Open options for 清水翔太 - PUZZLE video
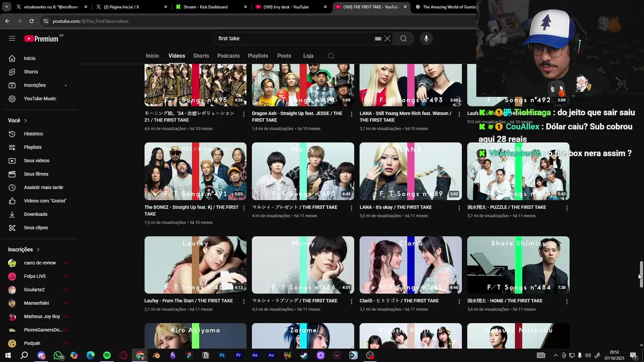 pos(567,208)
